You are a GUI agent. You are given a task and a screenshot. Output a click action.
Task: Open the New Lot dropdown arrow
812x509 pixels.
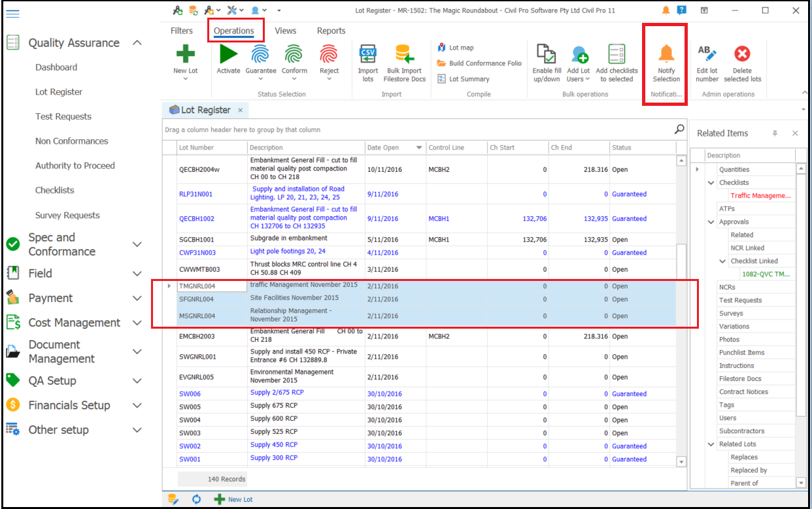click(x=185, y=79)
